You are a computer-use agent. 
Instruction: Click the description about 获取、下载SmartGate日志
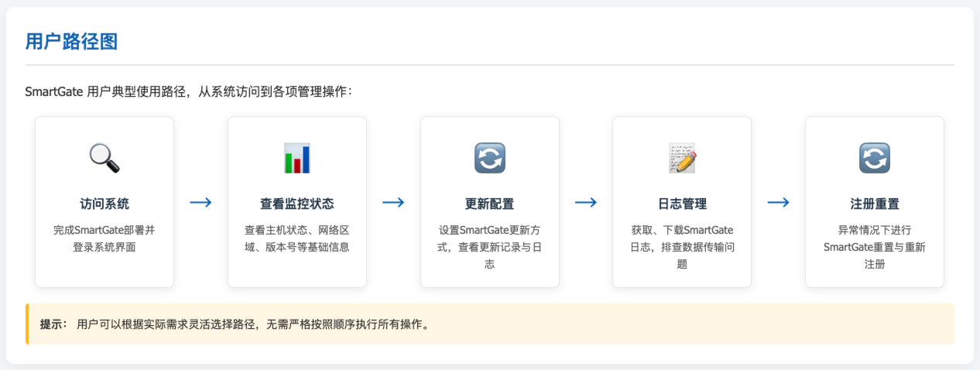[682, 247]
